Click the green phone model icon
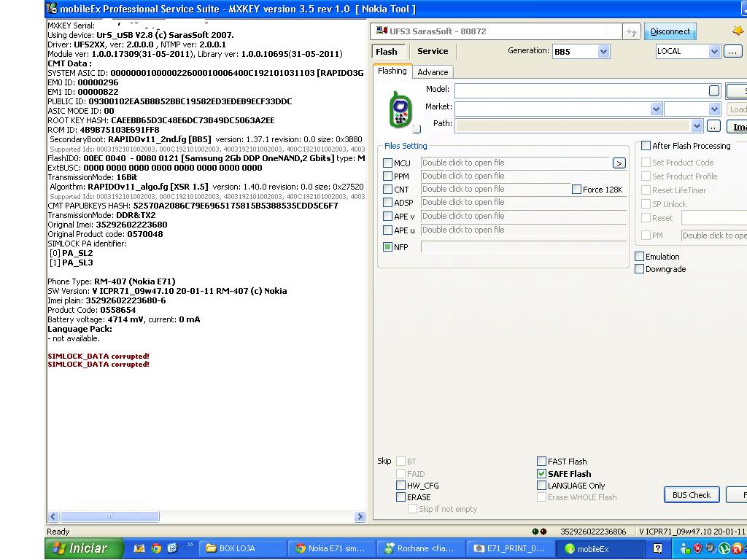Screen dimensions: 747x560 pos(400,109)
